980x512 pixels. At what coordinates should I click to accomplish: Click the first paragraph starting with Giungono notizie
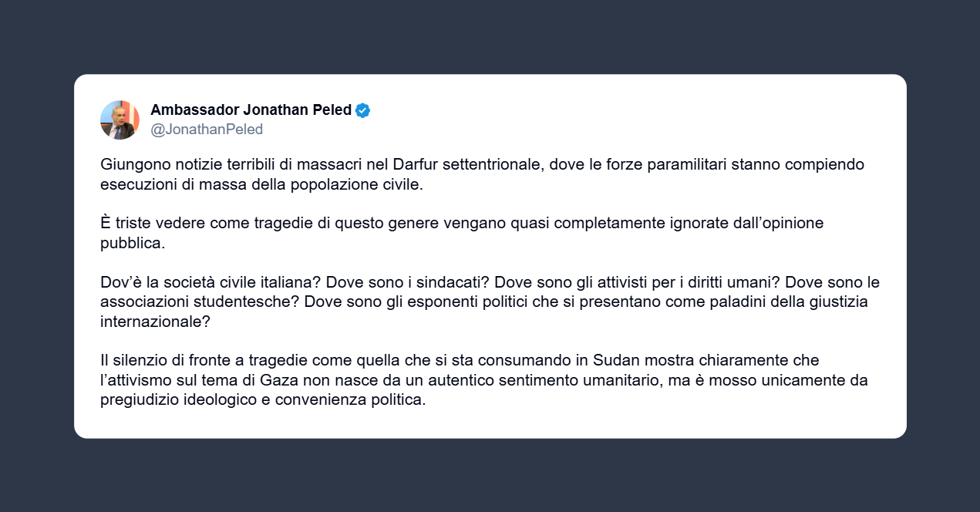482,175
